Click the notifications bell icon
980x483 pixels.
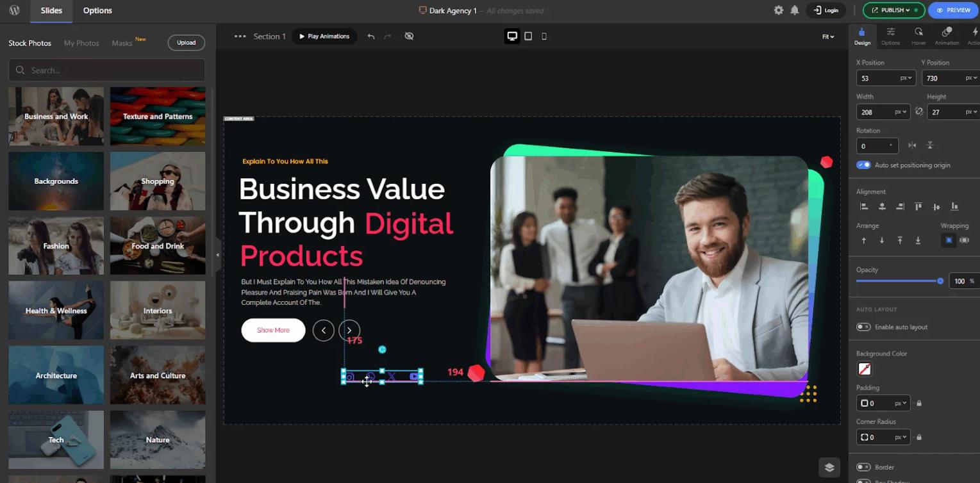pos(795,10)
